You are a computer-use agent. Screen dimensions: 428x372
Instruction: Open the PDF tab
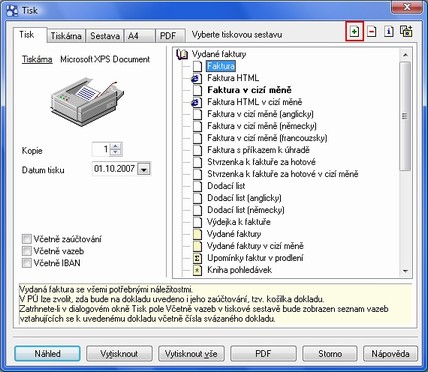(170, 36)
